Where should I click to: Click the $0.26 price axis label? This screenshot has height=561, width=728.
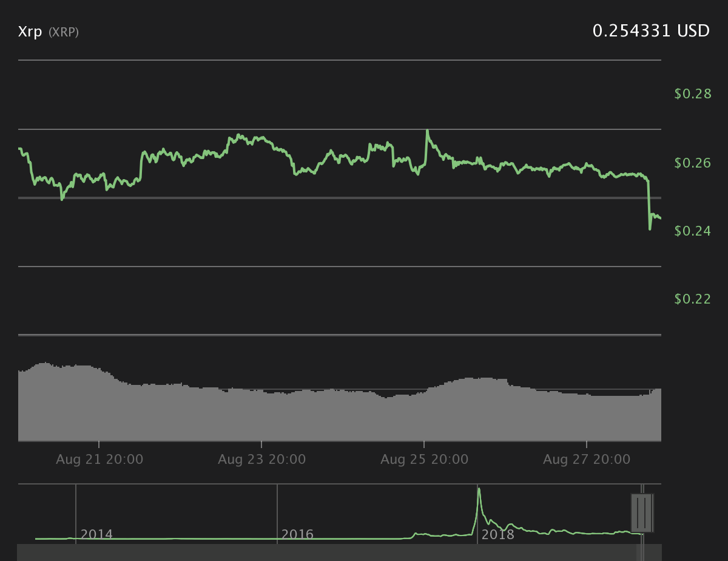(692, 163)
